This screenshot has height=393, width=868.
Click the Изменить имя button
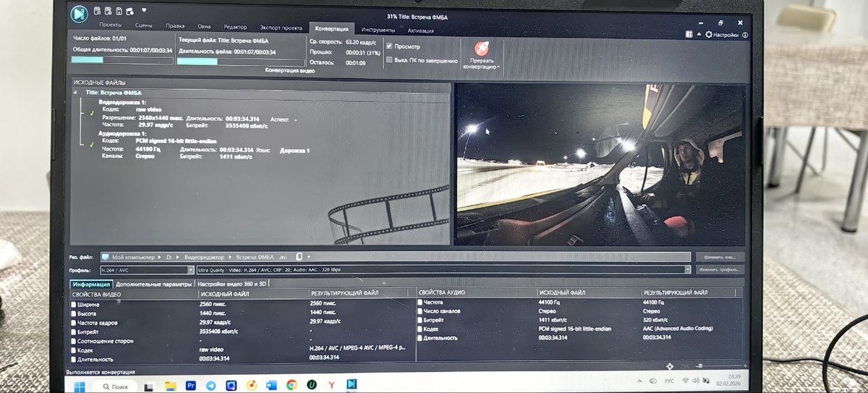pos(720,257)
